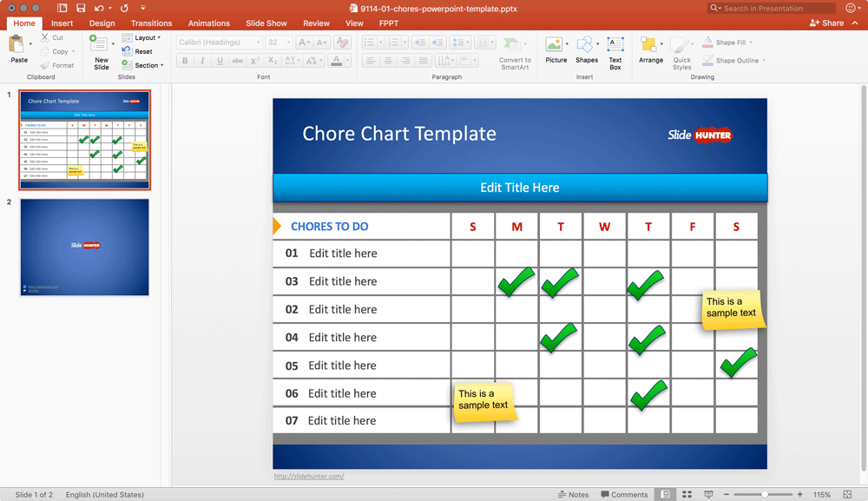
Task: Click Reset slide icon
Action: (127, 51)
